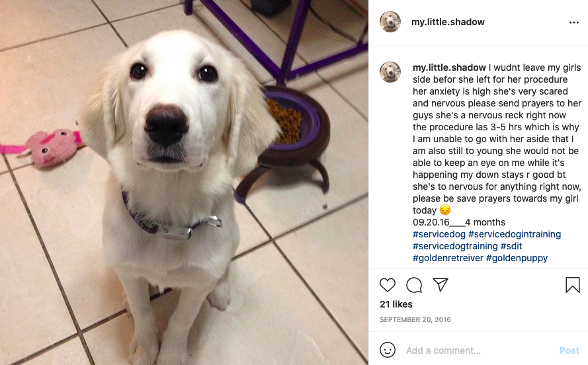This screenshot has width=588, height=365.
Task: Open the #servicedogtraining hashtag
Action: (x=455, y=246)
